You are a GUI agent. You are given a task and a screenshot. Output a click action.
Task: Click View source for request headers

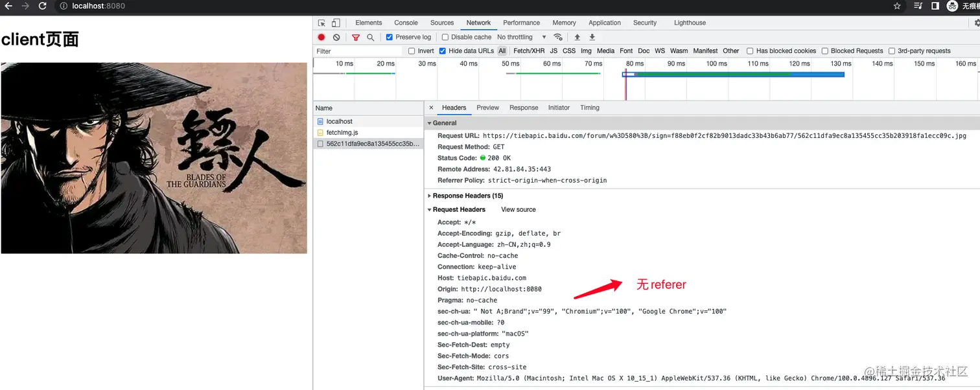[519, 209]
